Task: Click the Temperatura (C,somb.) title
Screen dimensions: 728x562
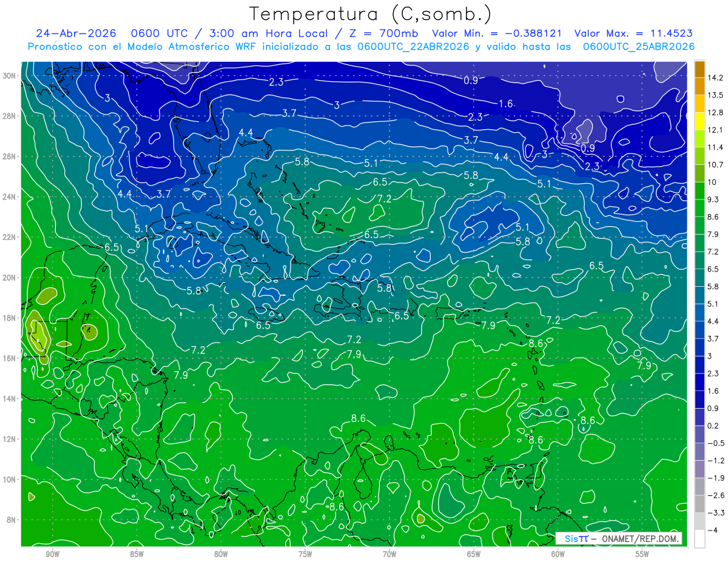Action: pyautogui.click(x=371, y=14)
